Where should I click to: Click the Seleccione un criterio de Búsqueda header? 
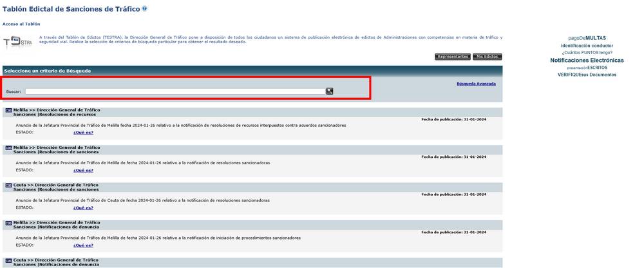click(48, 71)
